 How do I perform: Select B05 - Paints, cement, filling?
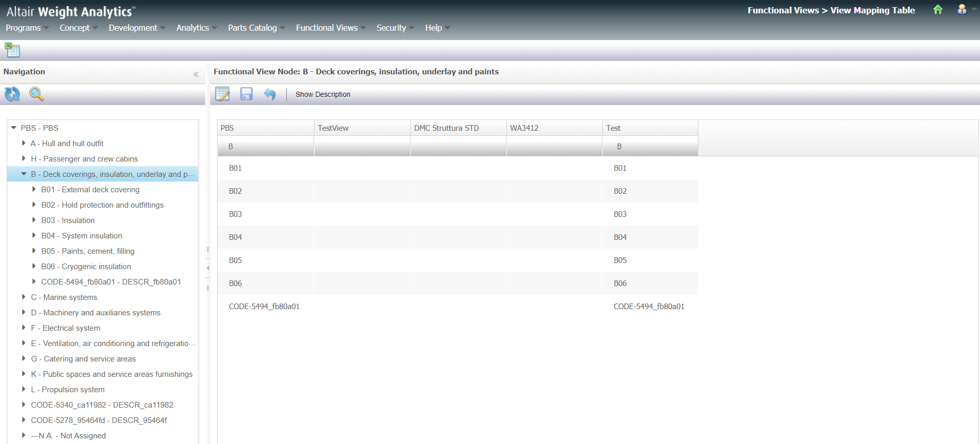coord(88,251)
